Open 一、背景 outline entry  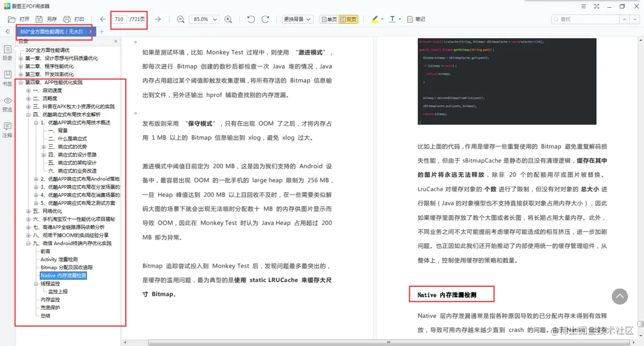click(x=58, y=131)
